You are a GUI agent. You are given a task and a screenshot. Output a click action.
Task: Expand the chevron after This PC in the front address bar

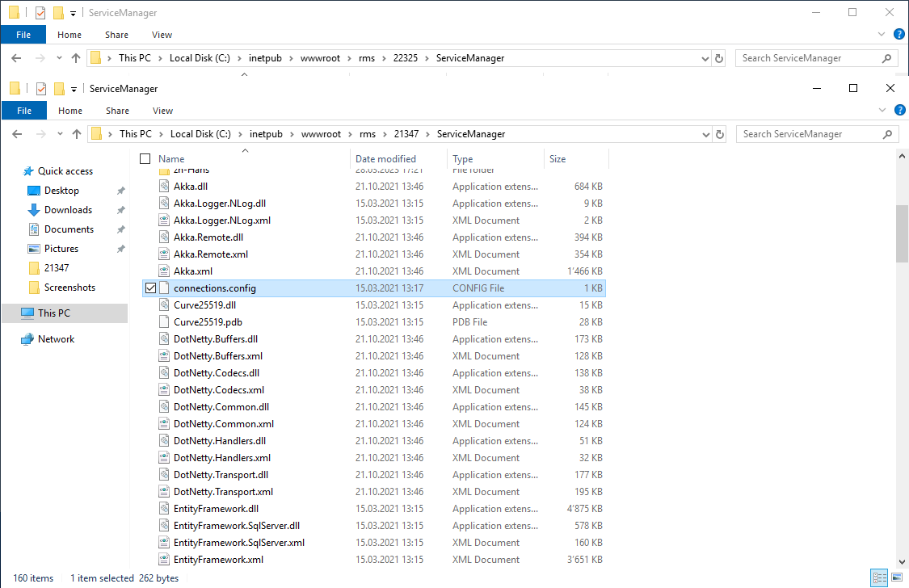point(161,134)
